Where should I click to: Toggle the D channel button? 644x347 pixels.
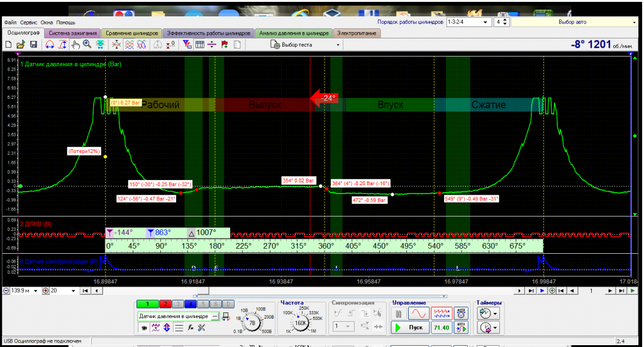pos(229,304)
